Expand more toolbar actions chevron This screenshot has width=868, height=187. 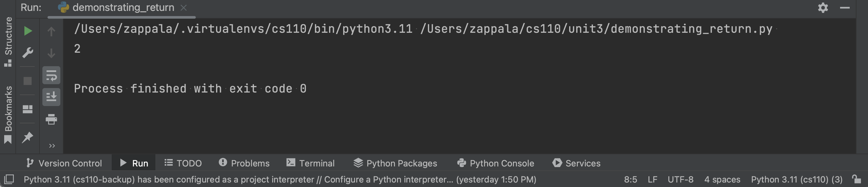coord(52,146)
